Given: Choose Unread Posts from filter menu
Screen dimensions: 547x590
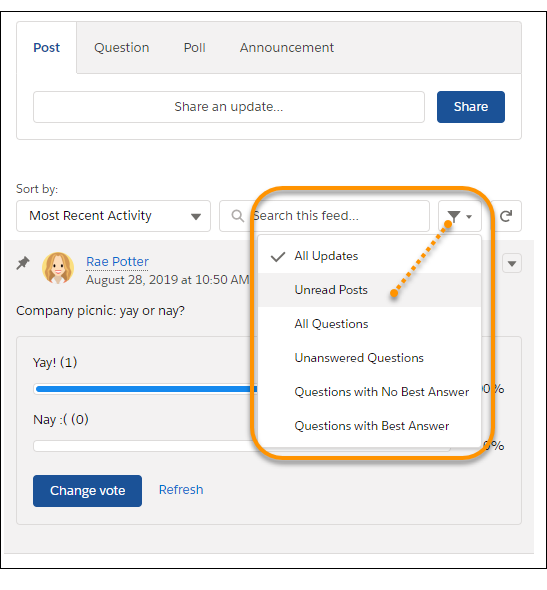Looking at the screenshot, I should click(369, 290).
